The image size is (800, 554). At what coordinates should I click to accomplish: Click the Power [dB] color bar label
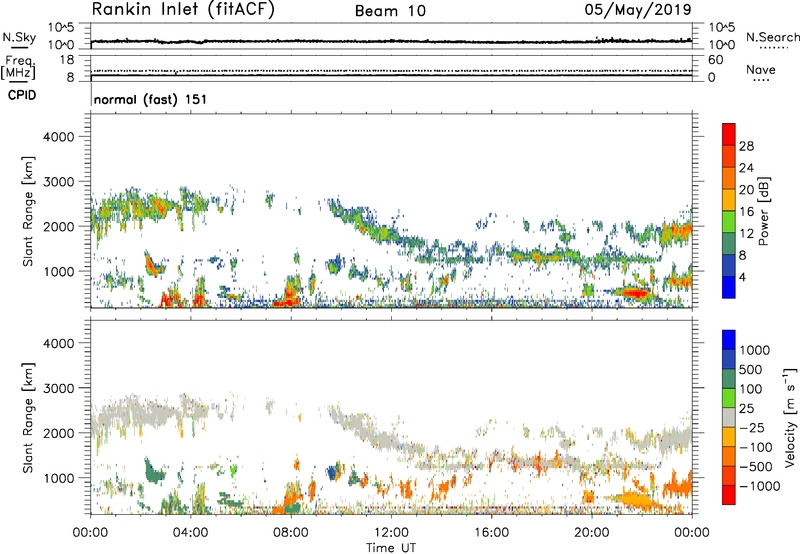point(763,211)
